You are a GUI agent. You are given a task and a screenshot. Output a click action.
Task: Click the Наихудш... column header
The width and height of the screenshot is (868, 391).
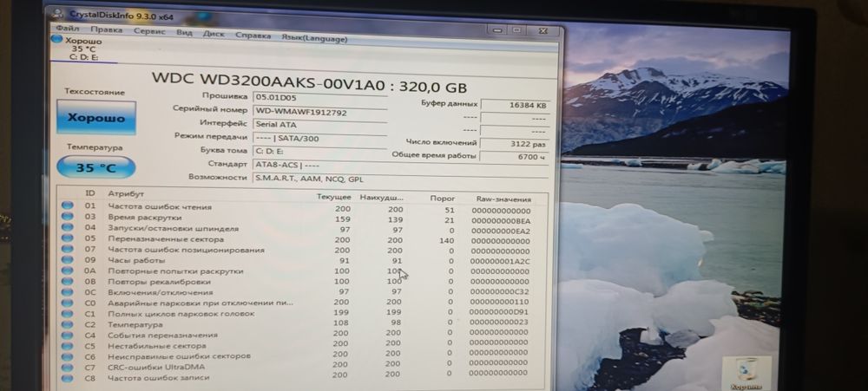click(x=381, y=197)
